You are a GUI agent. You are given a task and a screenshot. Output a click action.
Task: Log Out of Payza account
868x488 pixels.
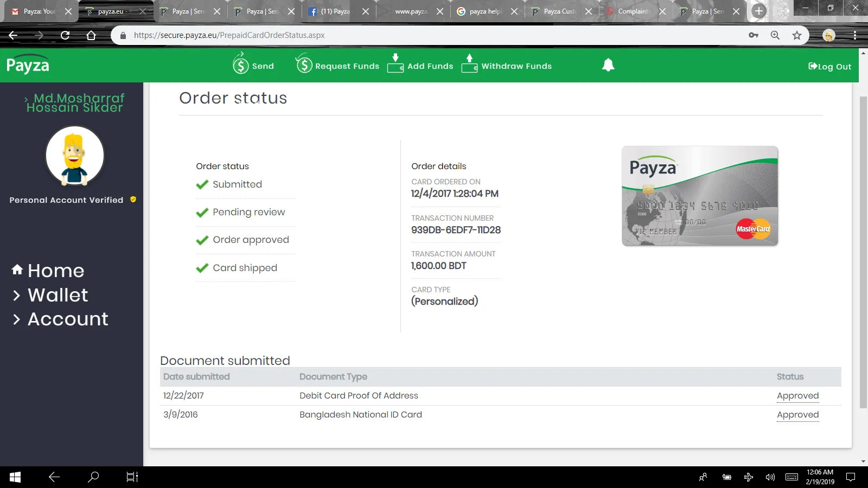pos(829,66)
